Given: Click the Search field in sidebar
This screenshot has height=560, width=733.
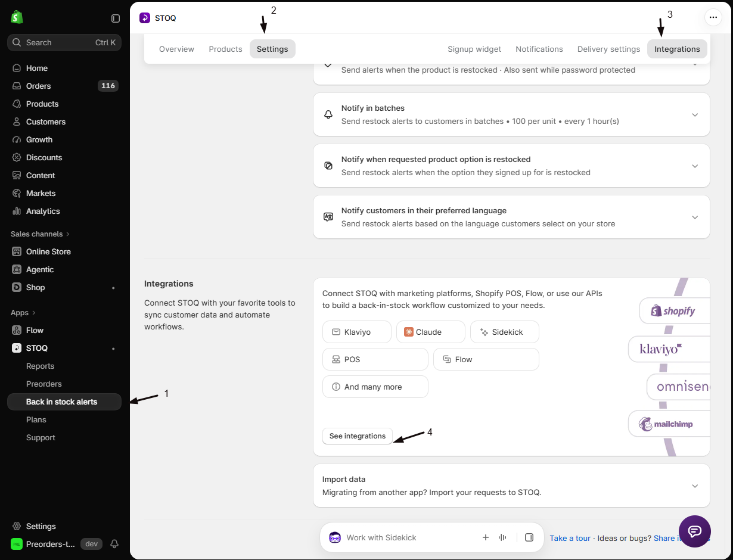Looking at the screenshot, I should click(64, 42).
